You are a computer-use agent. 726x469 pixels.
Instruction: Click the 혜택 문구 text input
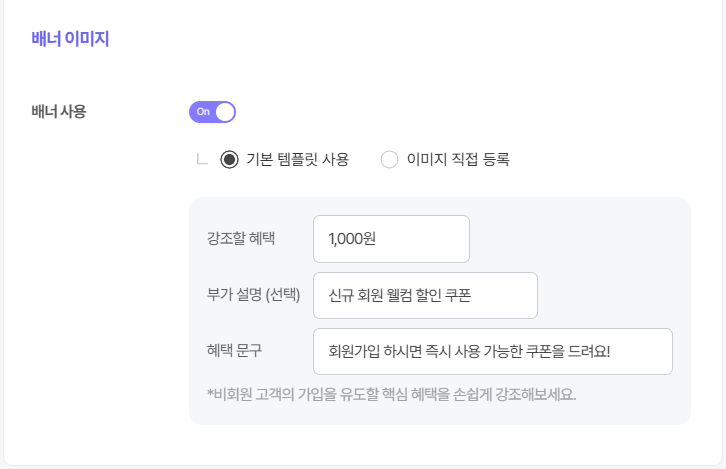pyautogui.click(x=493, y=351)
